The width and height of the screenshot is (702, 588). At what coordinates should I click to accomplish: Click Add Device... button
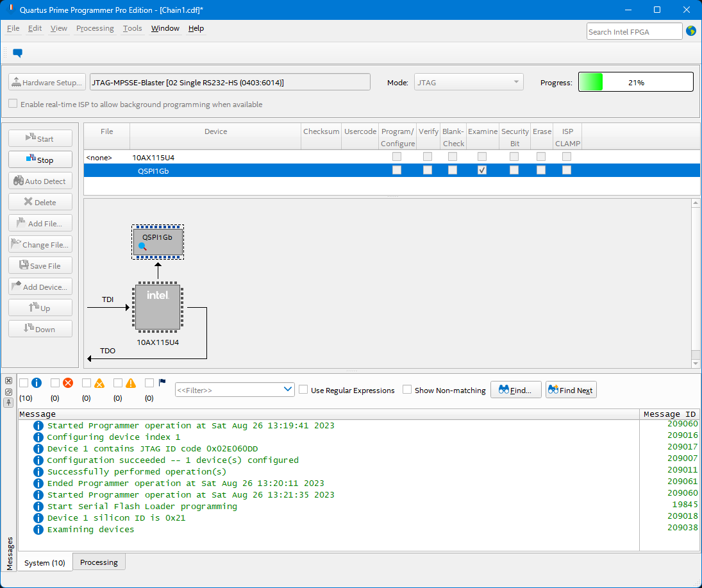[x=40, y=287]
